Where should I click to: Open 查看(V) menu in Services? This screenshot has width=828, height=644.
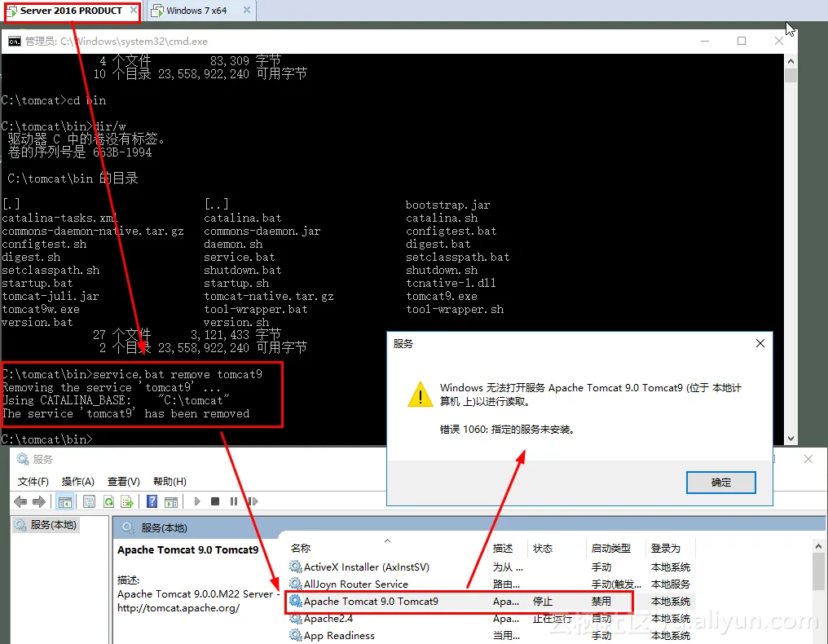[x=124, y=481]
